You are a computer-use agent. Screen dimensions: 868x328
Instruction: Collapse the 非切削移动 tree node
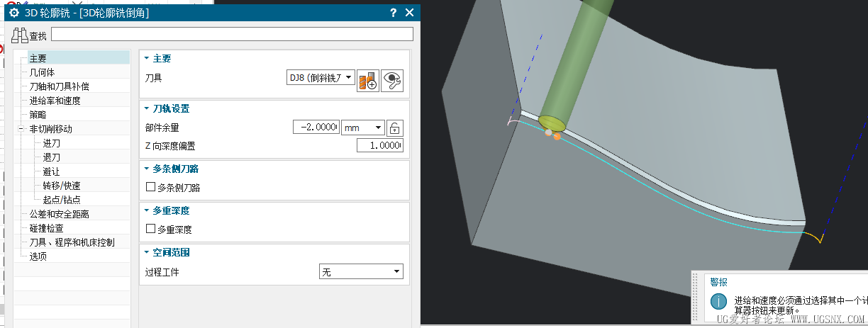[21, 129]
